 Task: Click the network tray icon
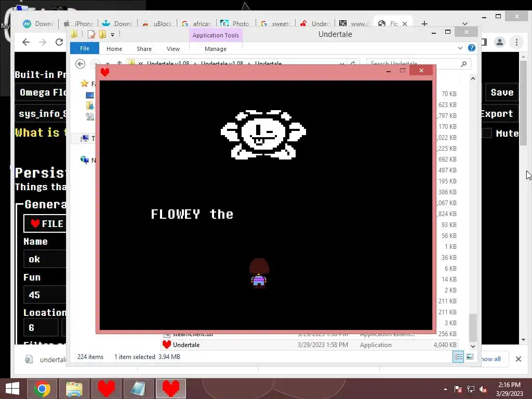point(471,389)
